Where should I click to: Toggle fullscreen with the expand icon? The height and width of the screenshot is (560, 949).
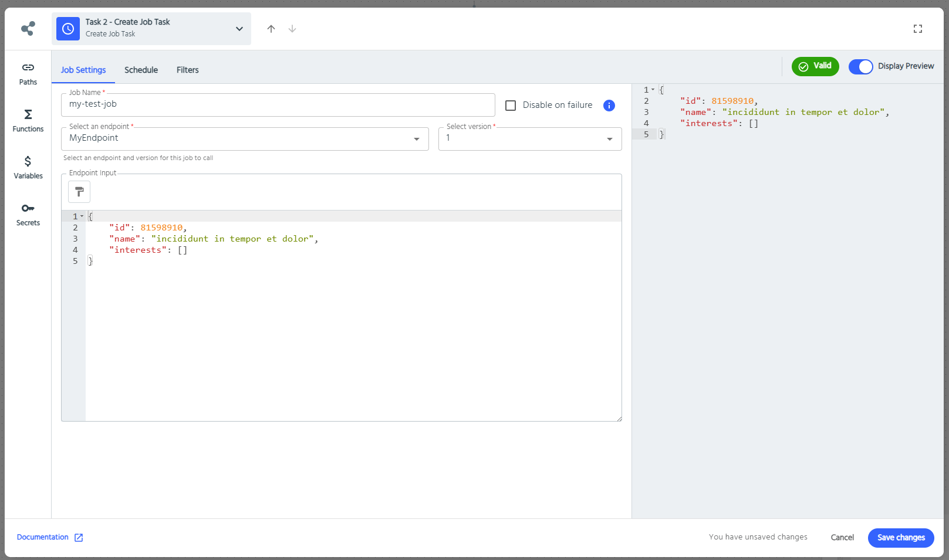(x=918, y=29)
